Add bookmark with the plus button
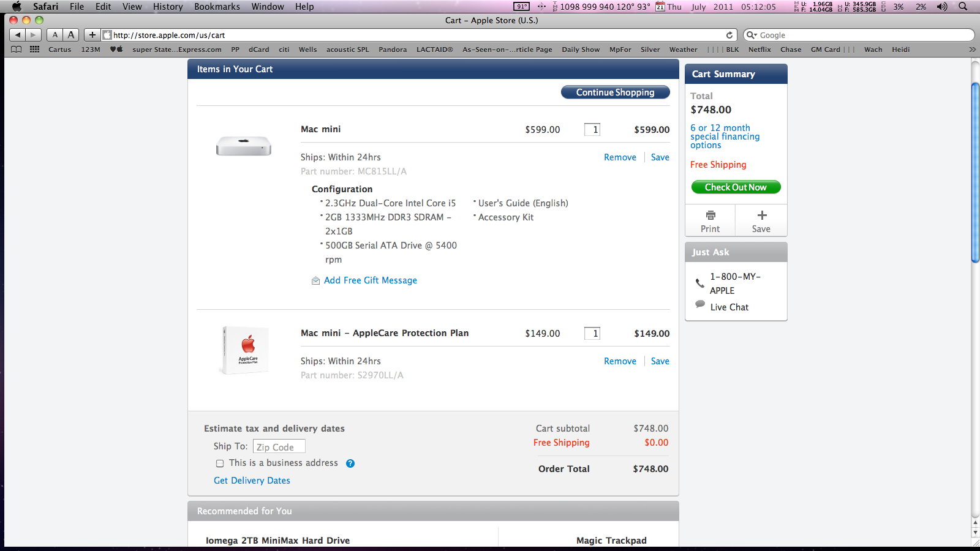 click(92, 35)
